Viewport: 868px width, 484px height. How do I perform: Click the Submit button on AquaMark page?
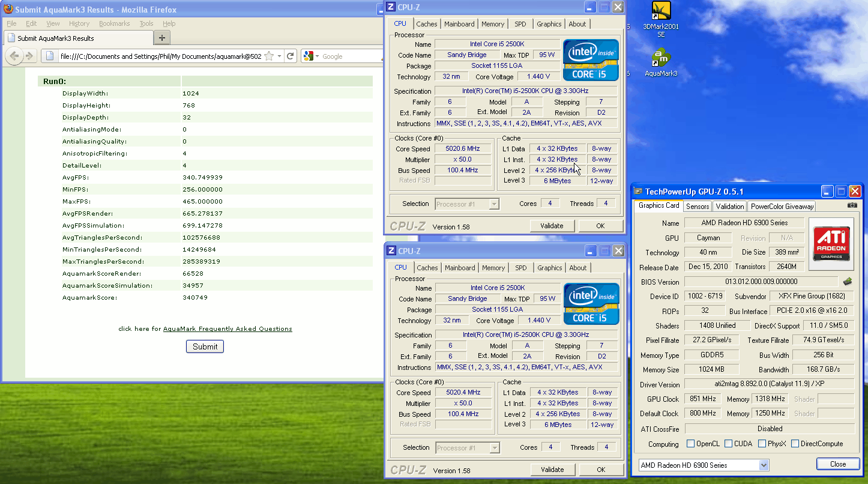[205, 346]
